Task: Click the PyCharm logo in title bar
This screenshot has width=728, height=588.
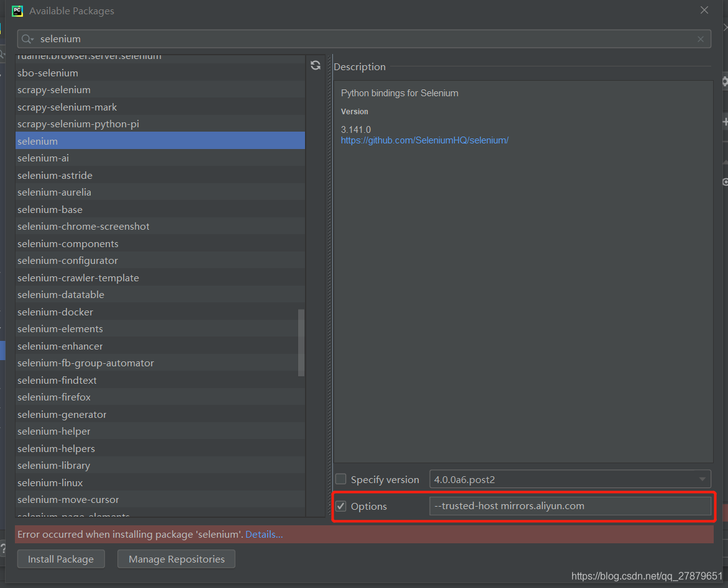Action: (17, 11)
